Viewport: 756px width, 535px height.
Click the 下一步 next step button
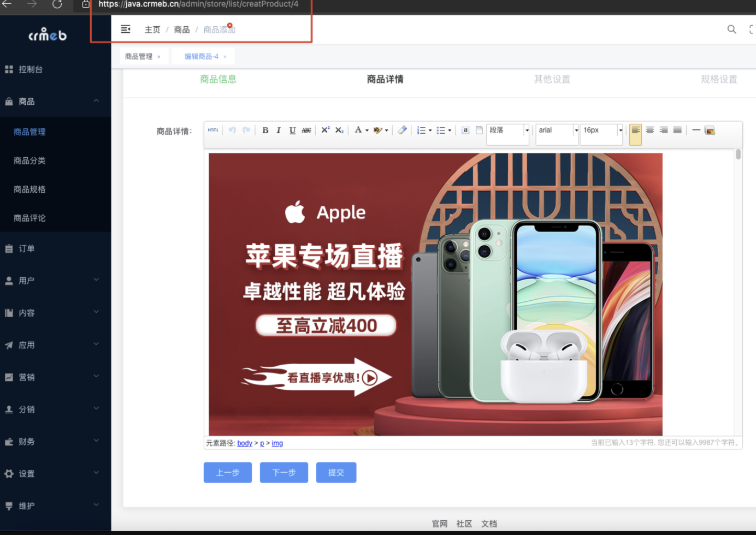pos(284,473)
